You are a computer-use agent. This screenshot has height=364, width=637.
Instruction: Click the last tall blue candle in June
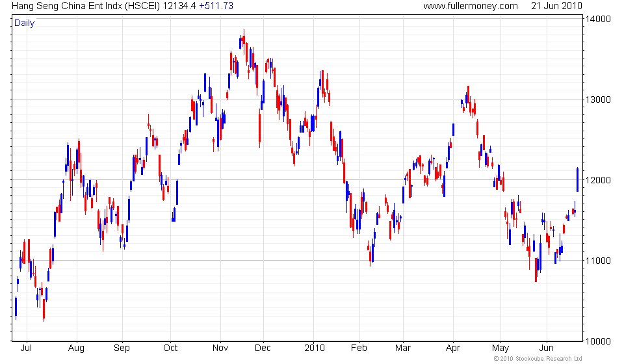[x=577, y=179]
